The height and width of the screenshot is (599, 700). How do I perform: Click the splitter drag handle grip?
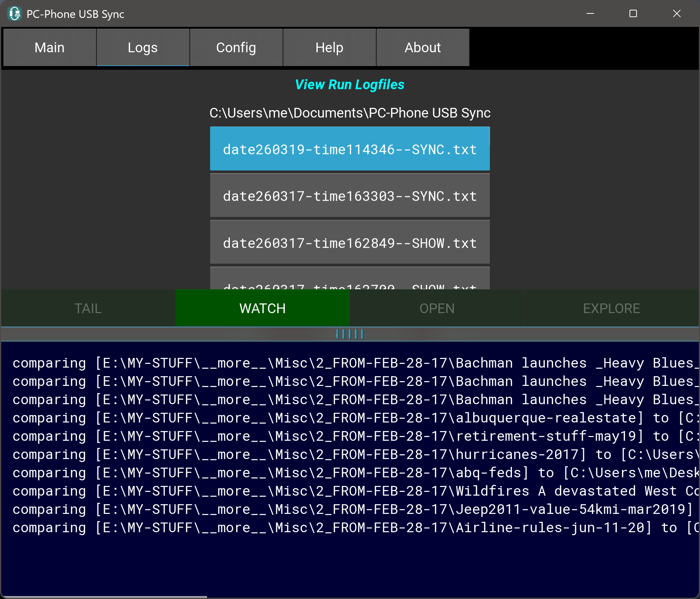click(350, 334)
